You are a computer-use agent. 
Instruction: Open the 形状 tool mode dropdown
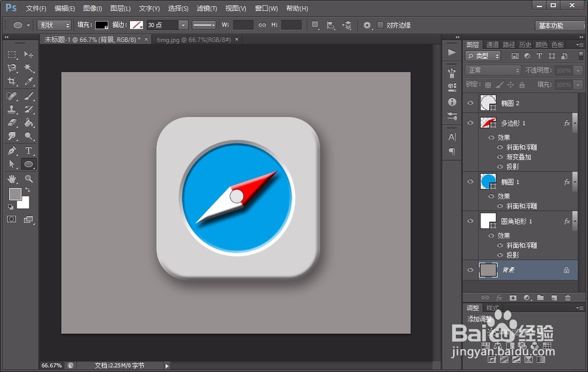54,25
